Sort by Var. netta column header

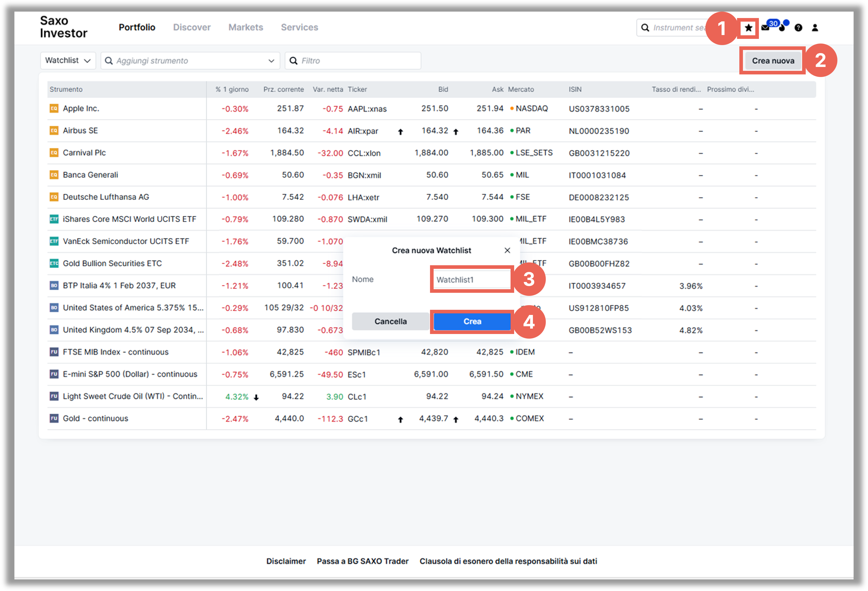click(x=328, y=89)
